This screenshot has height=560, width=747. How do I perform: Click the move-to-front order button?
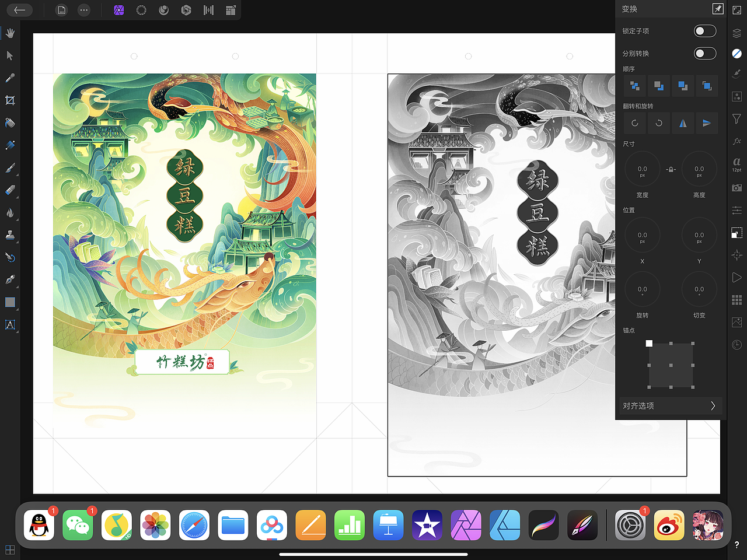707,86
